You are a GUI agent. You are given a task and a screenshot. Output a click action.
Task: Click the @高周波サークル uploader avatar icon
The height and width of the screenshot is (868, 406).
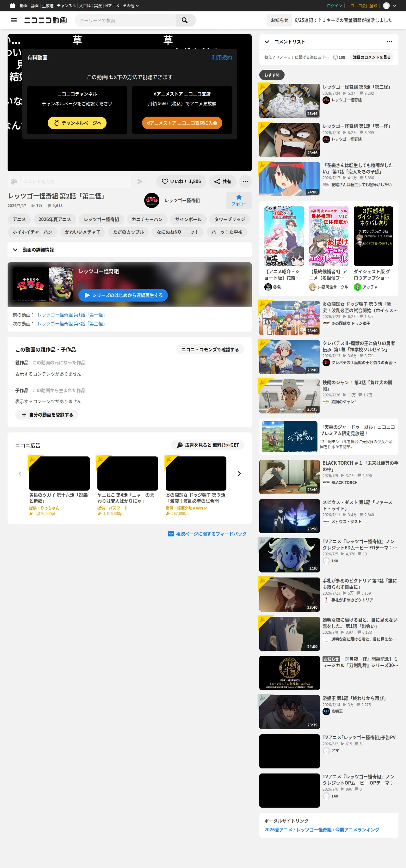312,287
